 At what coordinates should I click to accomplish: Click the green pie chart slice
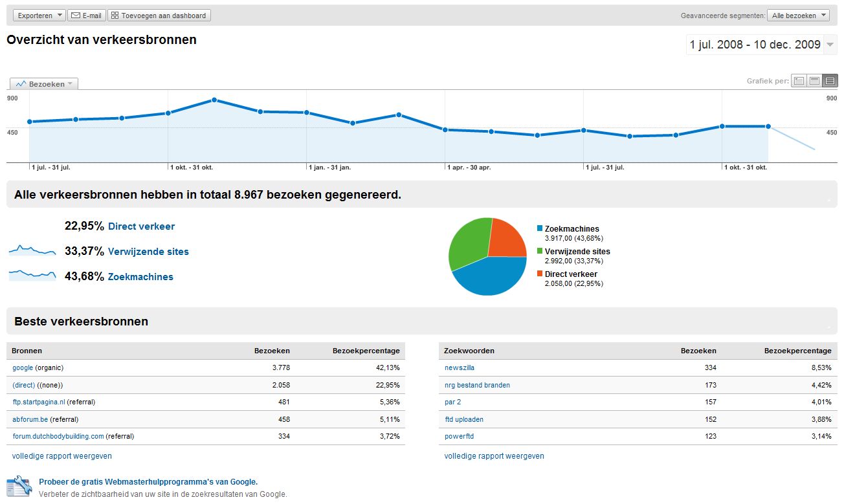click(x=467, y=243)
